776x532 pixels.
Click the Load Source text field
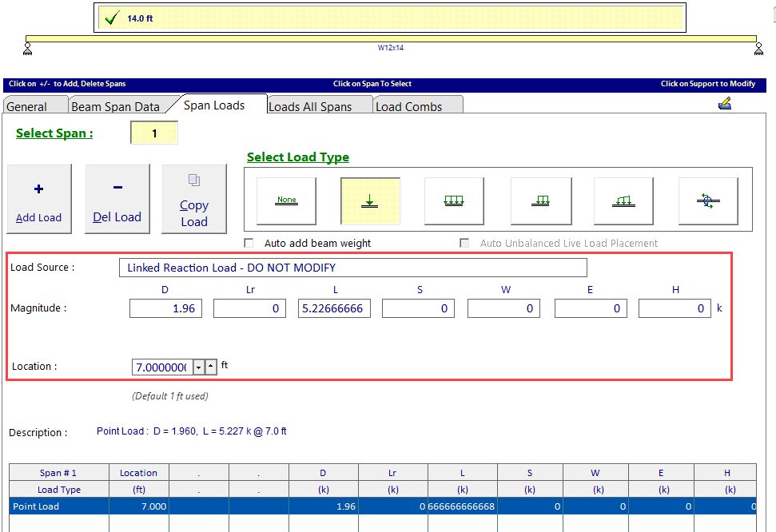(353, 268)
